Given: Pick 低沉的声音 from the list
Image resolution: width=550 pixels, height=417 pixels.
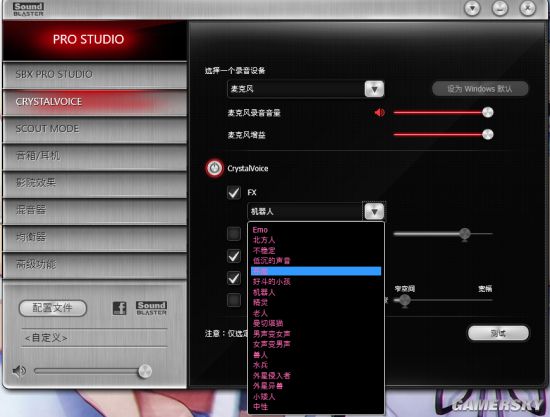Looking at the screenshot, I should (x=271, y=261).
